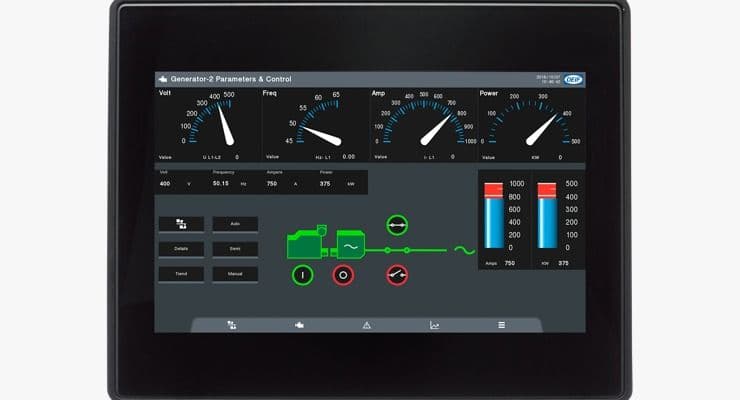
Task: Open trend chart in bottom navigation
Action: click(x=434, y=325)
